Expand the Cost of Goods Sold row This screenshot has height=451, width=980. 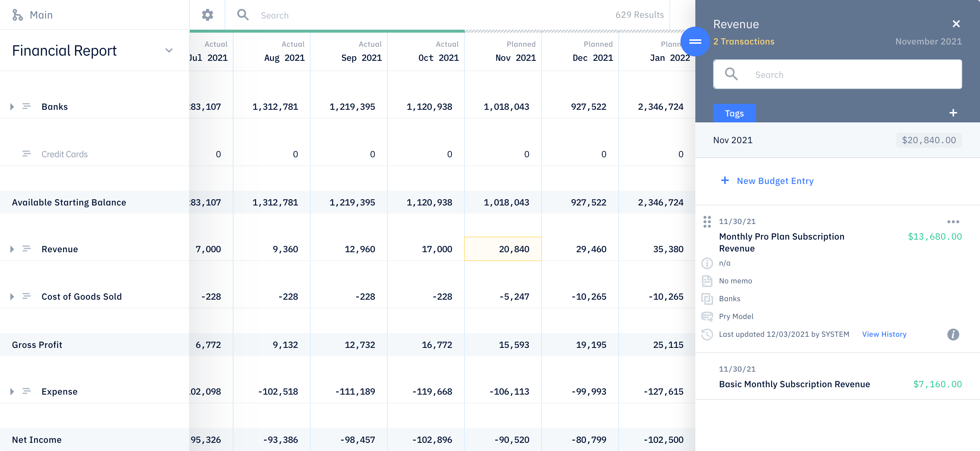click(x=12, y=296)
